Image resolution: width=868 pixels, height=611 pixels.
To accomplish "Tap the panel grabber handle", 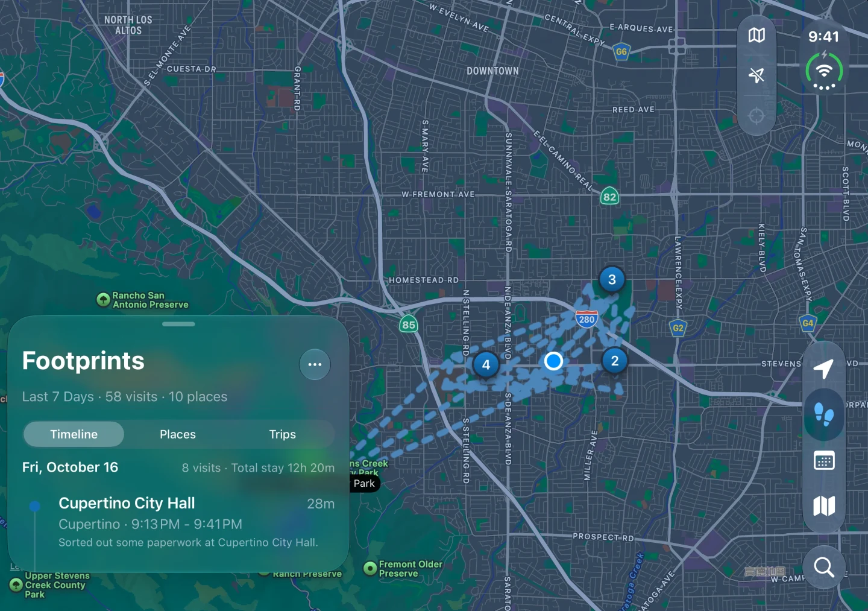I will pos(178,324).
